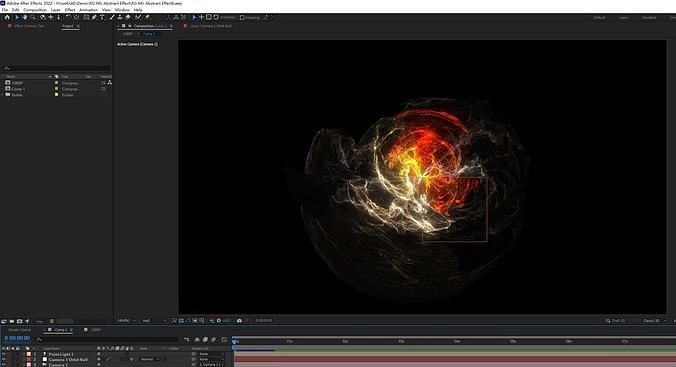
Task: Open the File menu
Action: pyautogui.click(x=5, y=9)
